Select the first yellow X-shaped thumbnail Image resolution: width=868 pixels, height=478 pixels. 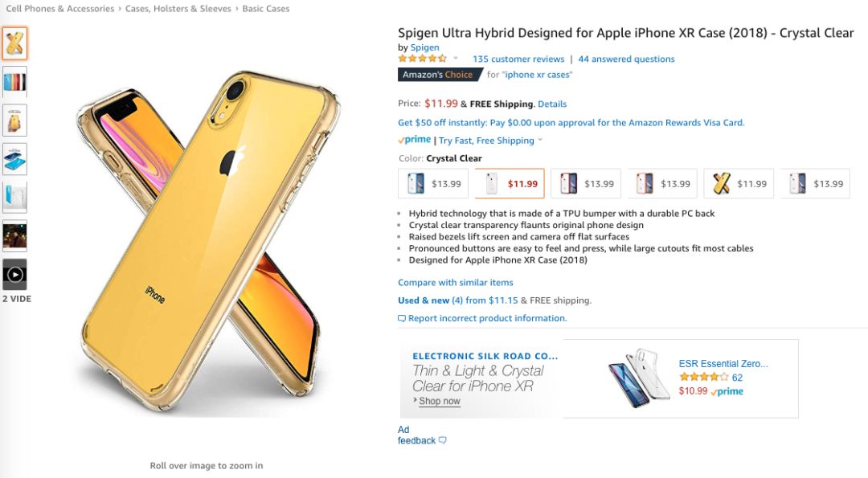coord(15,43)
